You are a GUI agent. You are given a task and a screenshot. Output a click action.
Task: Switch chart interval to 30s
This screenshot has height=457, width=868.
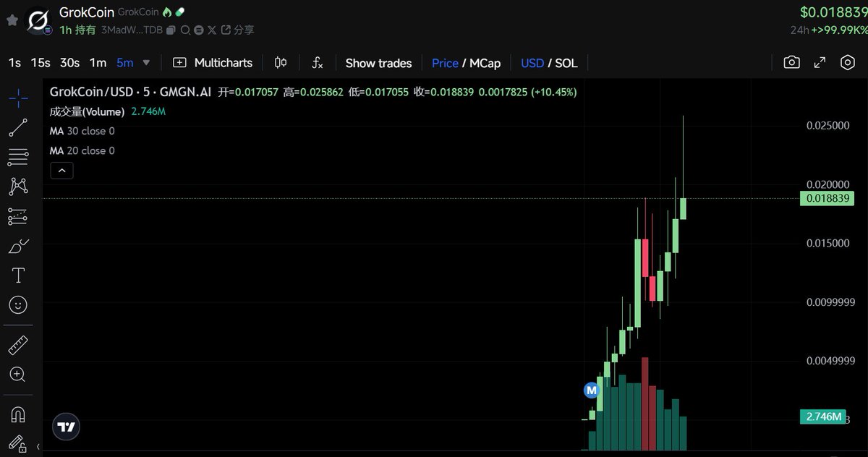tap(69, 63)
